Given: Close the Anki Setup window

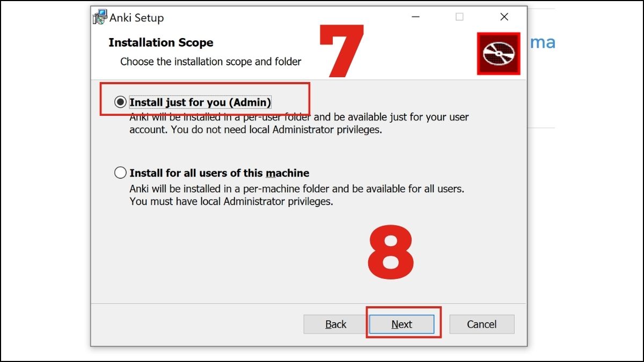Looking at the screenshot, I should (504, 17).
